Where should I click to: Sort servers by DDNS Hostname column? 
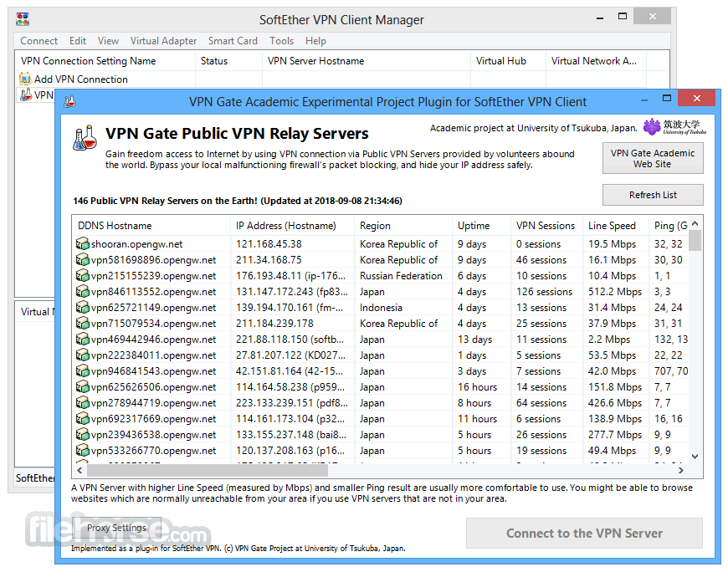pyautogui.click(x=151, y=226)
